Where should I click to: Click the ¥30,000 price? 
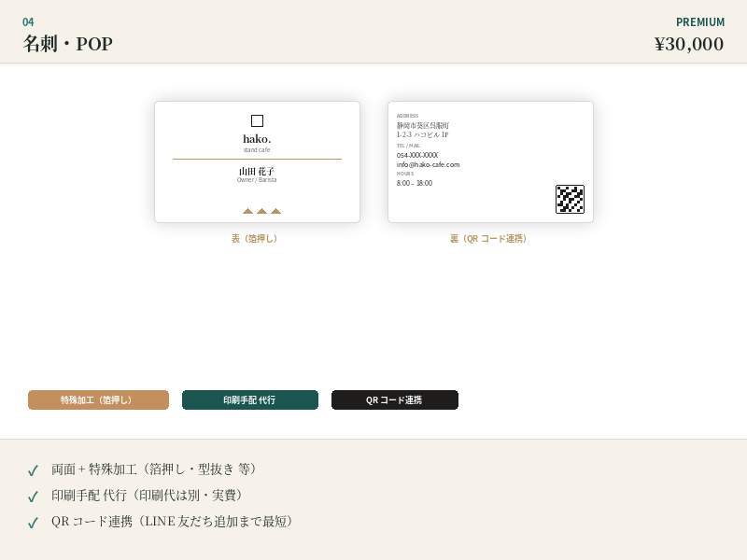click(x=689, y=44)
